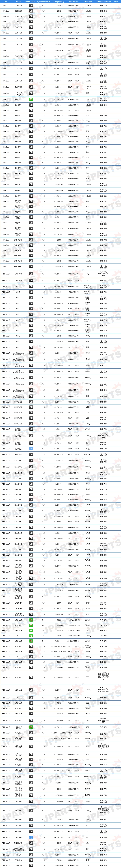
Task: Click the Hy fuel icon in the GRAND SCENIC row
Action: pyautogui.click(x=31, y=449)
